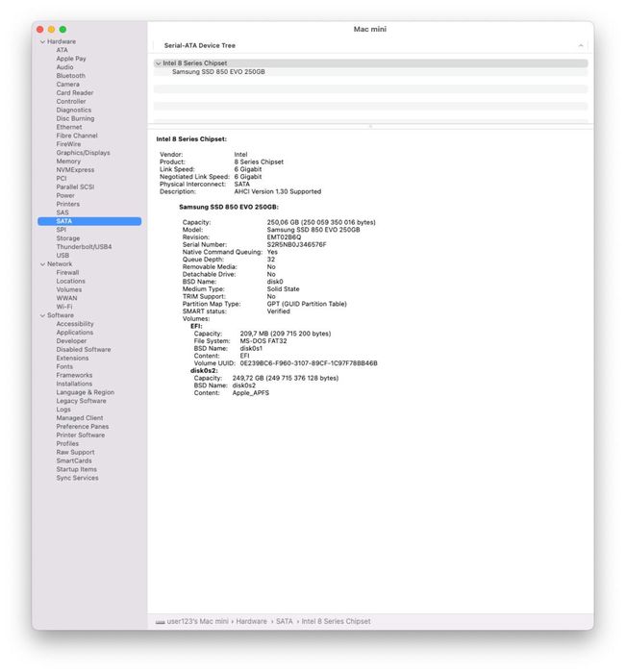The width and height of the screenshot is (626, 672).
Task: Click the Mac mini computer icon in path bar
Action: click(160, 622)
